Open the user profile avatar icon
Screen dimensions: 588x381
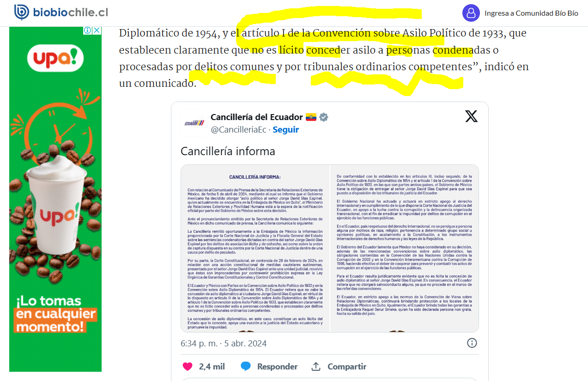click(471, 13)
